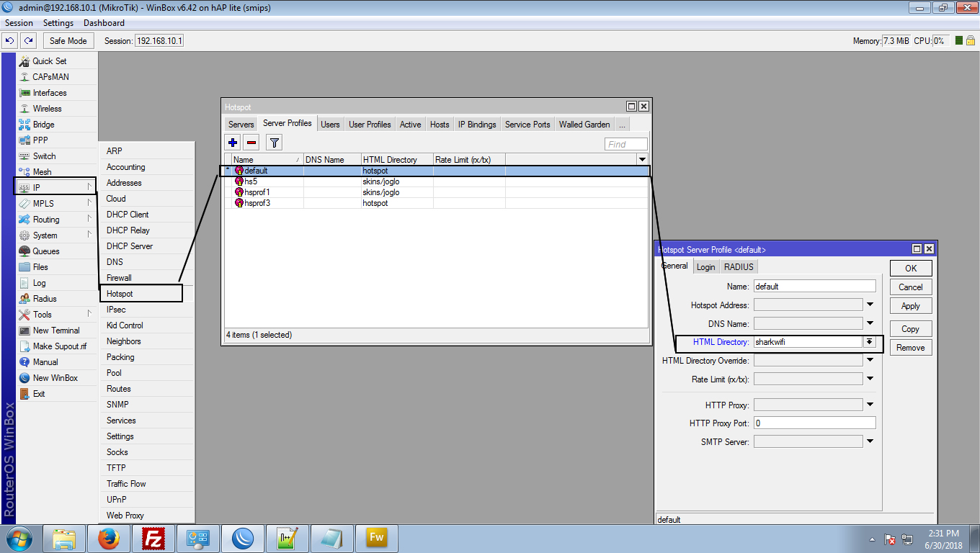Switch to Users tab in Hotspot
This screenshot has height=553, width=980.
[x=330, y=125]
